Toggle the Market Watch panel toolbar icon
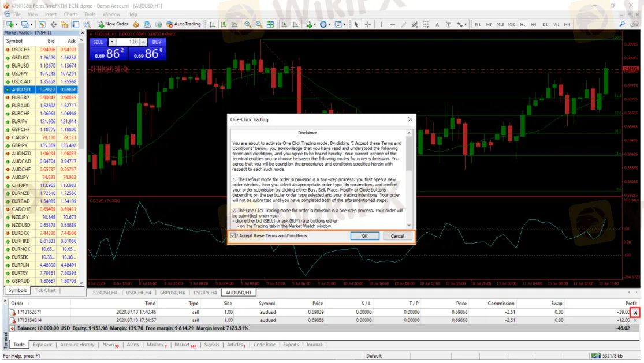The image size is (644, 363). tap(42, 25)
